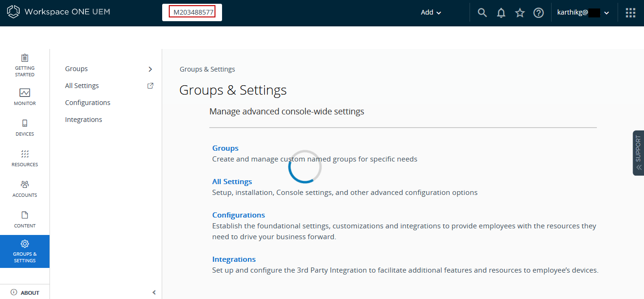The height and width of the screenshot is (299, 644).
Task: Open the help question mark icon
Action: [539, 13]
